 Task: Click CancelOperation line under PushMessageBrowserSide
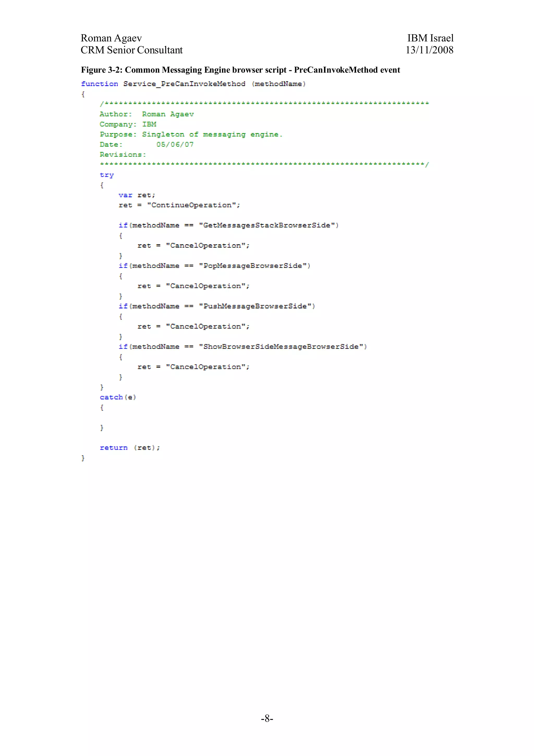[193, 327]
